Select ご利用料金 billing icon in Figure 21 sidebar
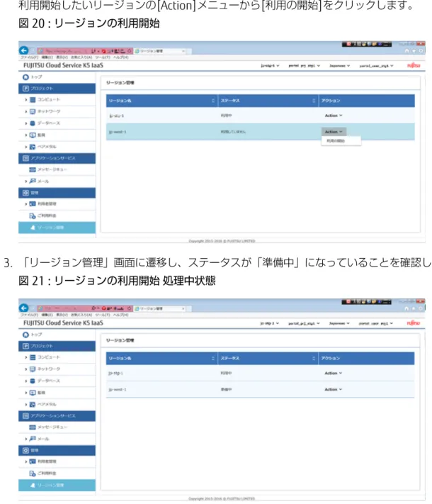This screenshot has width=432, height=504. click(x=33, y=473)
